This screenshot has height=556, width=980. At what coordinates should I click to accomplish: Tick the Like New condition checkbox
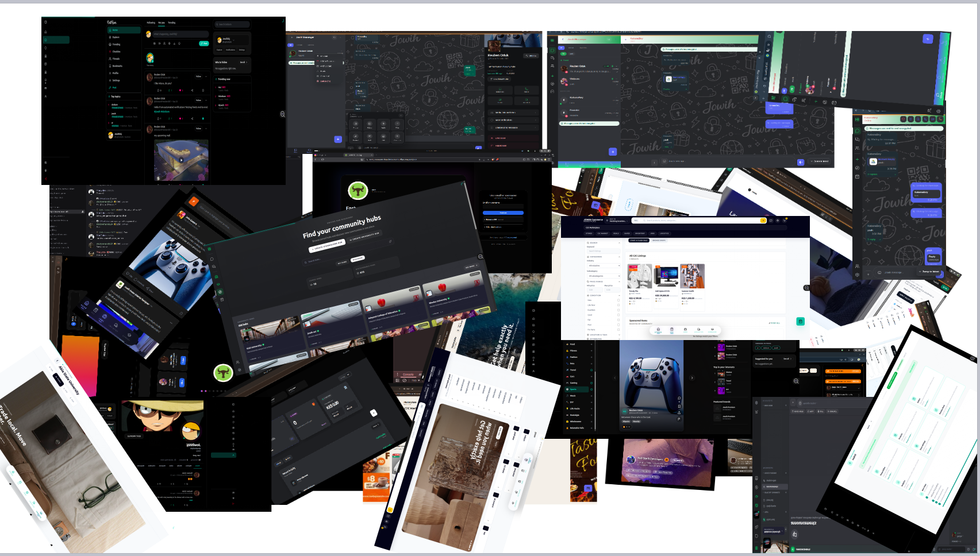click(x=618, y=305)
